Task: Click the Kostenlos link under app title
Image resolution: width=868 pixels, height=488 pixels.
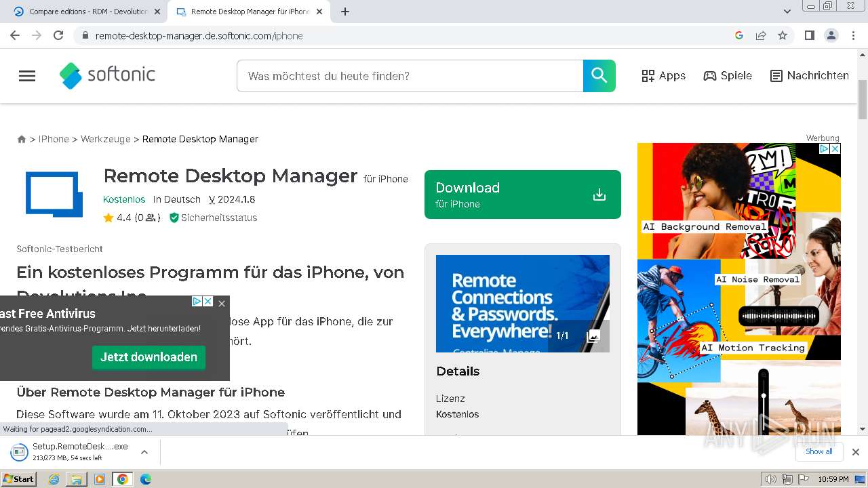Action: pos(124,199)
